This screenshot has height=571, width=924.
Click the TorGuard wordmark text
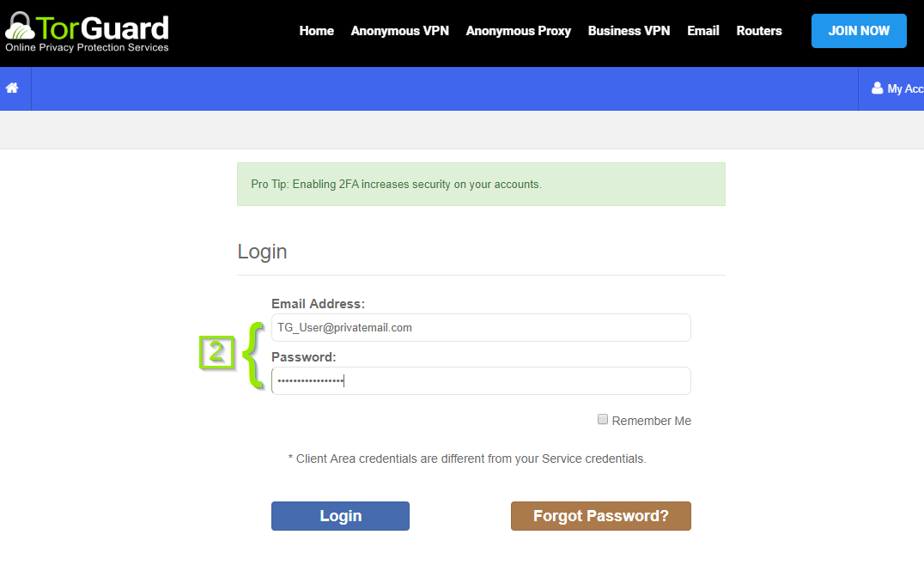point(102,27)
